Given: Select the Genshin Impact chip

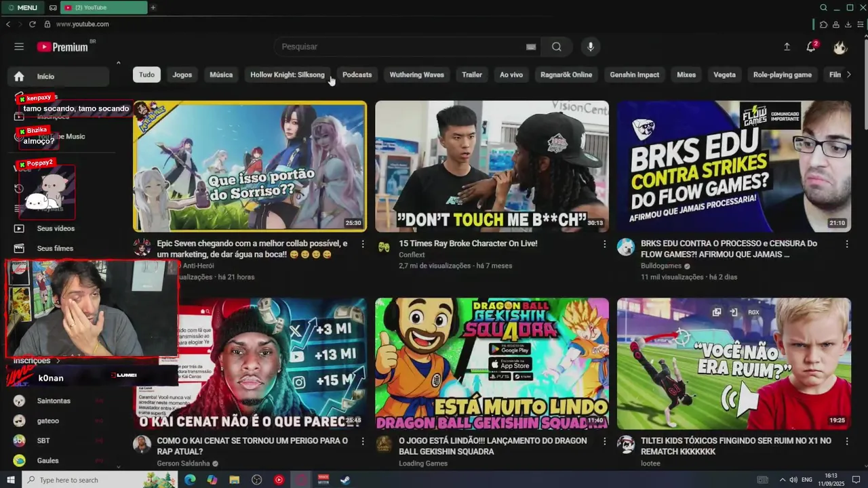Looking at the screenshot, I should 635,75.
